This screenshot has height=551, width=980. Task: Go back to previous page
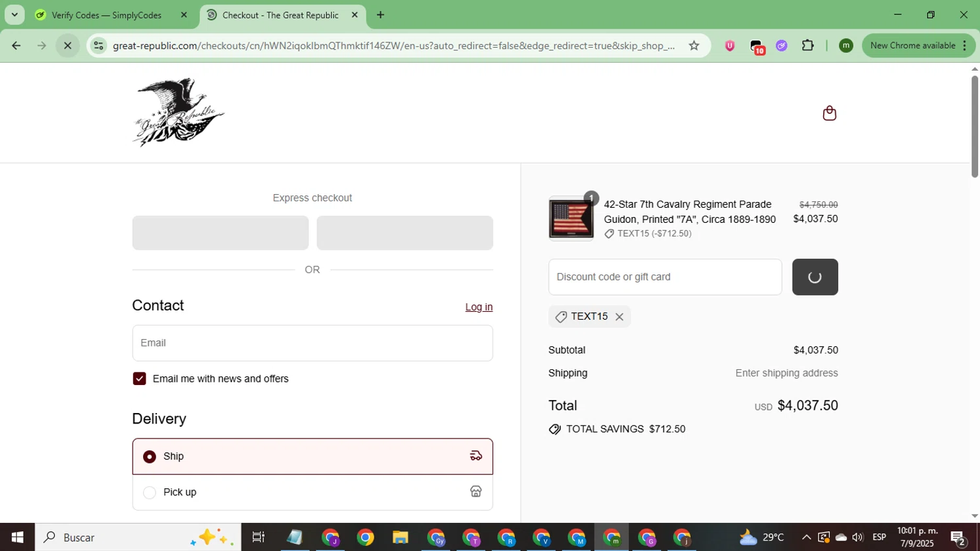point(16,46)
